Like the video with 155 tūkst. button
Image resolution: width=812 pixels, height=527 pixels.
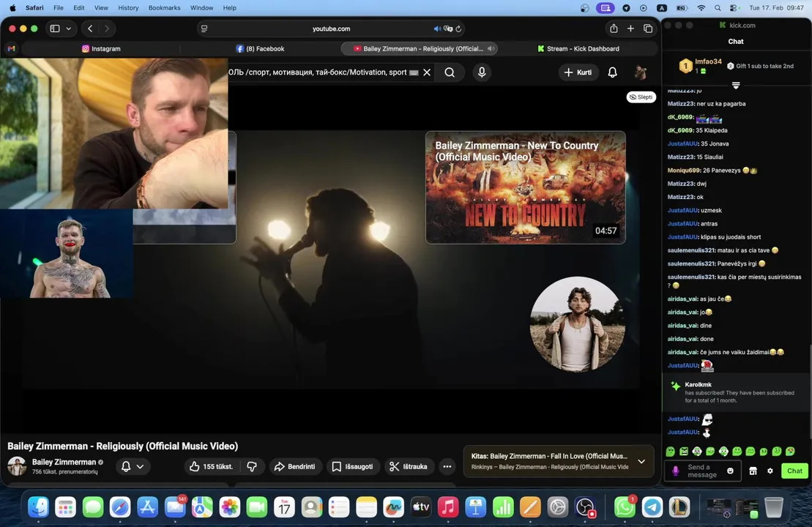tap(212, 466)
